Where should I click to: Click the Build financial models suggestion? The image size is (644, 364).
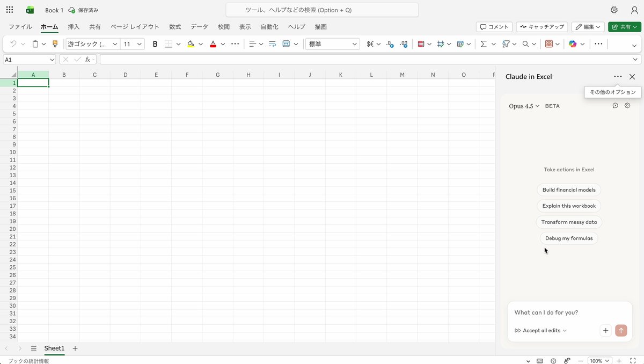tap(569, 190)
